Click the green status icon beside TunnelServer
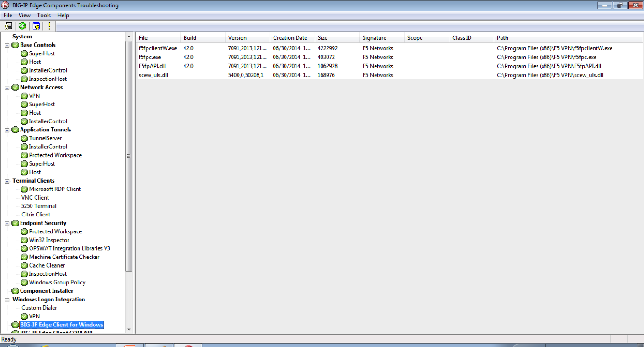 tap(24, 138)
